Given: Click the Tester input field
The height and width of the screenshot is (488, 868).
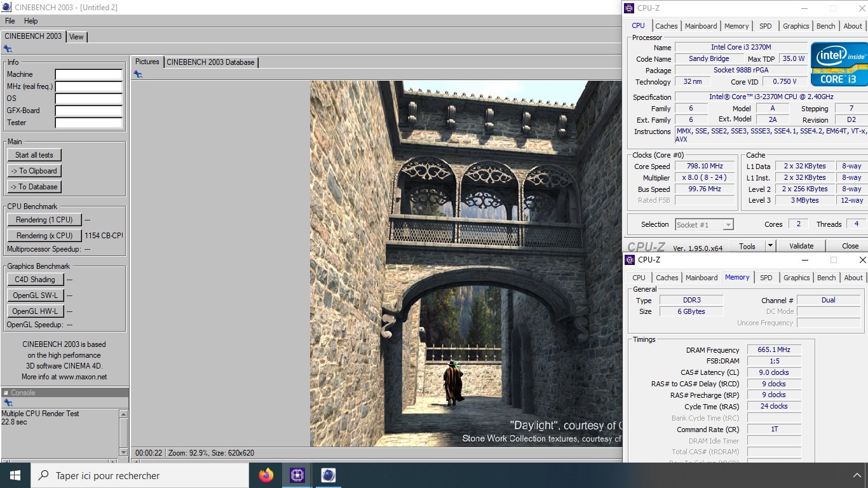Looking at the screenshot, I should (x=89, y=123).
